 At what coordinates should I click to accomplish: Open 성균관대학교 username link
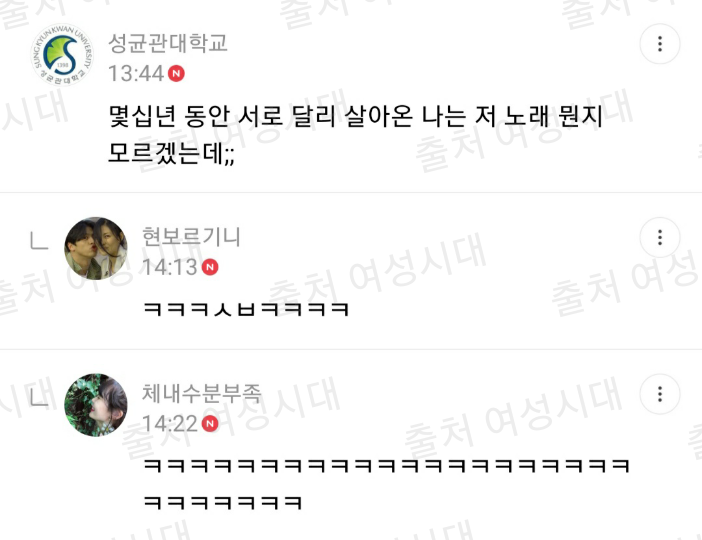click(168, 43)
